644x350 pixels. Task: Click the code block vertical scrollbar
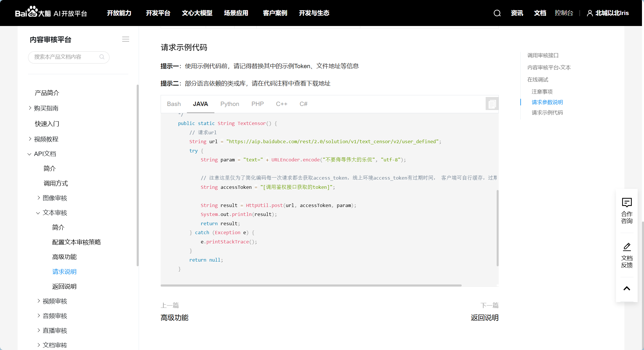[498, 228]
